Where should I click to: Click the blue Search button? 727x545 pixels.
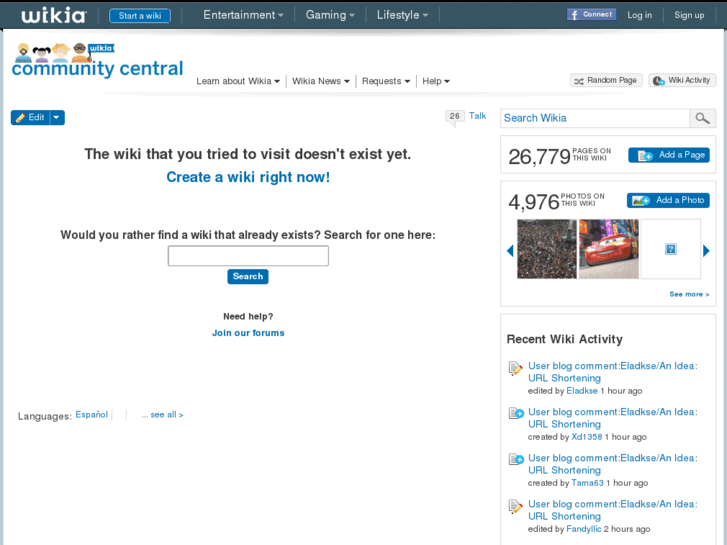pos(248,276)
